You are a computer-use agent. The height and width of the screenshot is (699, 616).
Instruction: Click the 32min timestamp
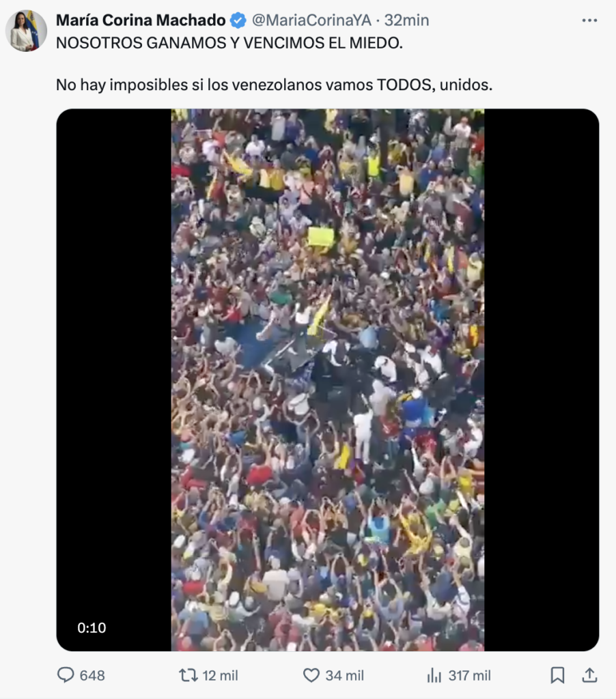[407, 20]
